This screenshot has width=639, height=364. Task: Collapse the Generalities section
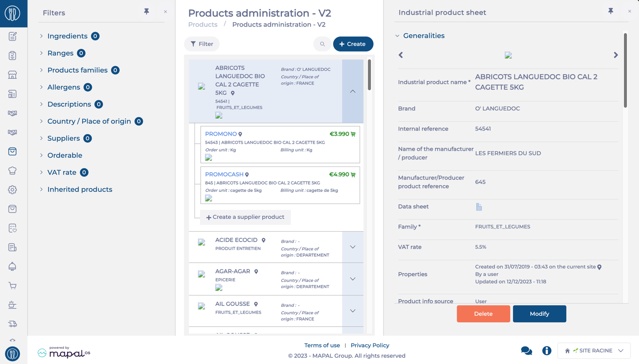(397, 36)
